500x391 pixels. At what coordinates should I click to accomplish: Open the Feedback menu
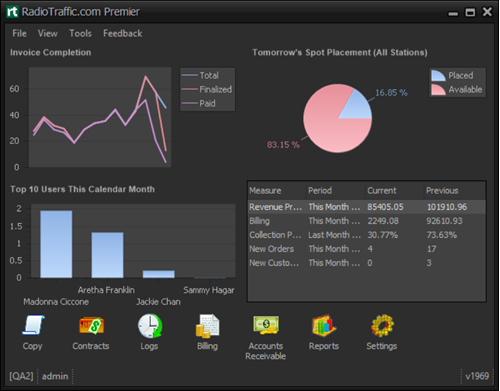[x=122, y=33]
